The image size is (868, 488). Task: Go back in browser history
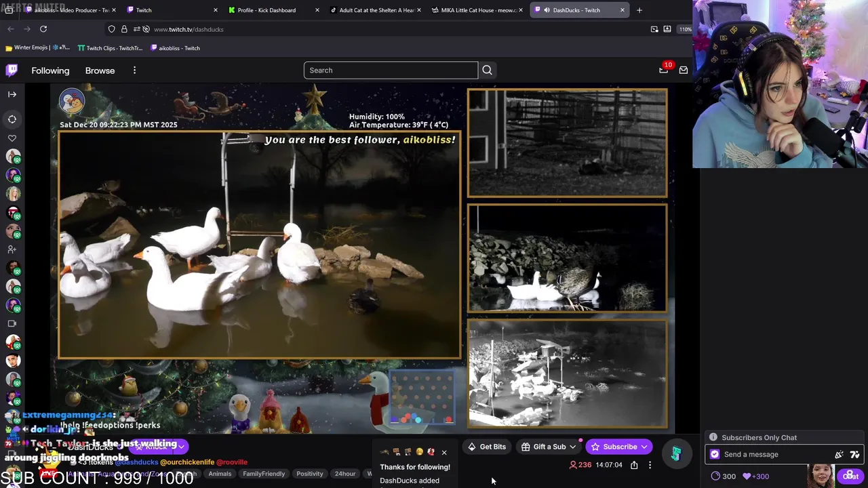pyautogui.click(x=11, y=29)
